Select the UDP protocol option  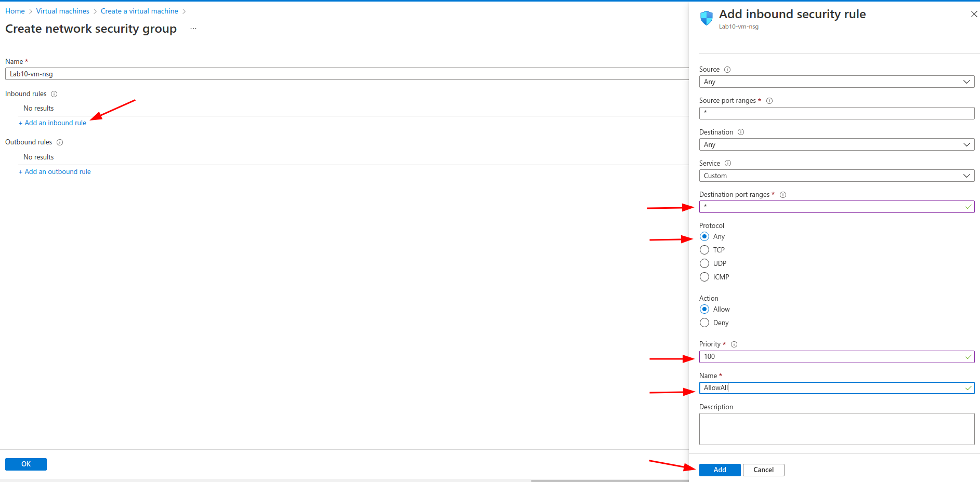[x=704, y=263]
